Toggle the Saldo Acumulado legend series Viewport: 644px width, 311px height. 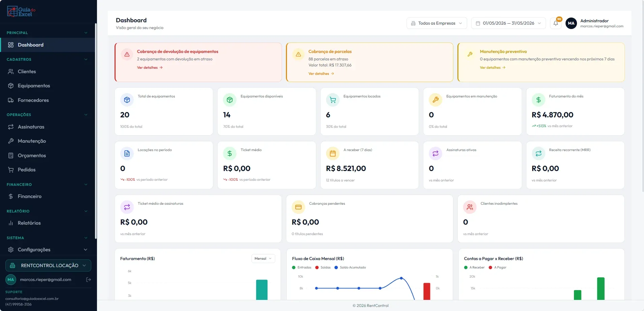click(x=350, y=267)
